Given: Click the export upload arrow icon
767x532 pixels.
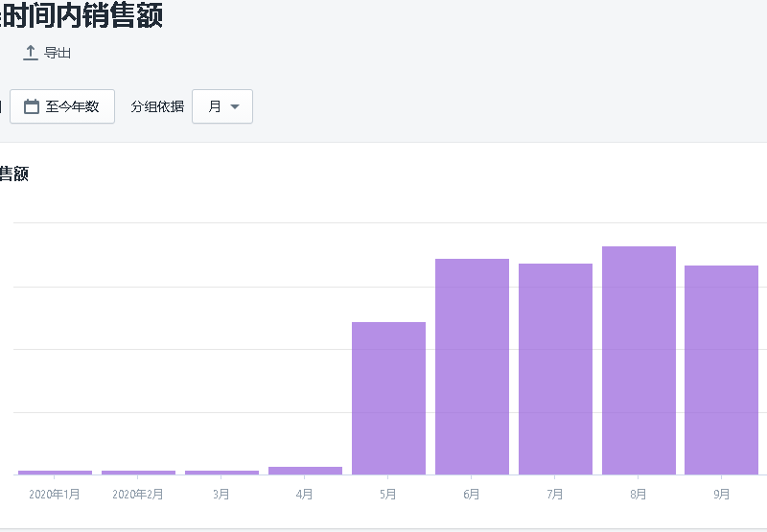Looking at the screenshot, I should click(x=31, y=53).
